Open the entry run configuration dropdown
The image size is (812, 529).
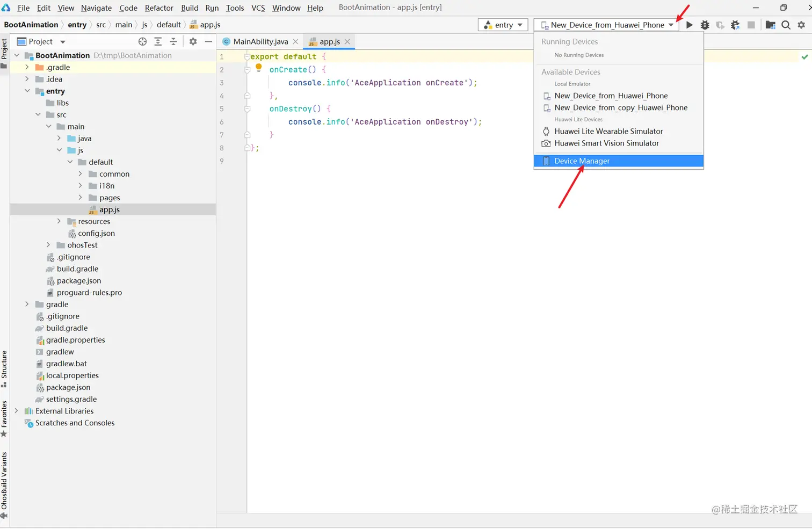pos(503,25)
